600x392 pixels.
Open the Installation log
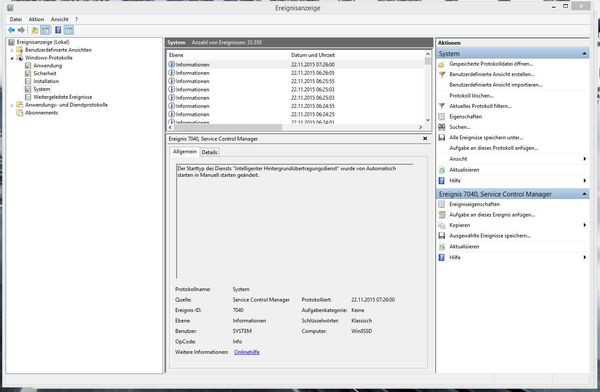pyautogui.click(x=46, y=81)
